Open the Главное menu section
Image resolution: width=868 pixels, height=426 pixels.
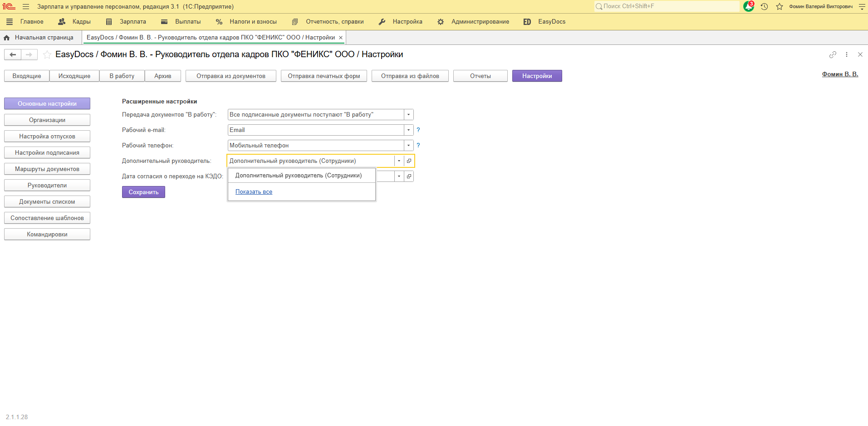(x=32, y=22)
